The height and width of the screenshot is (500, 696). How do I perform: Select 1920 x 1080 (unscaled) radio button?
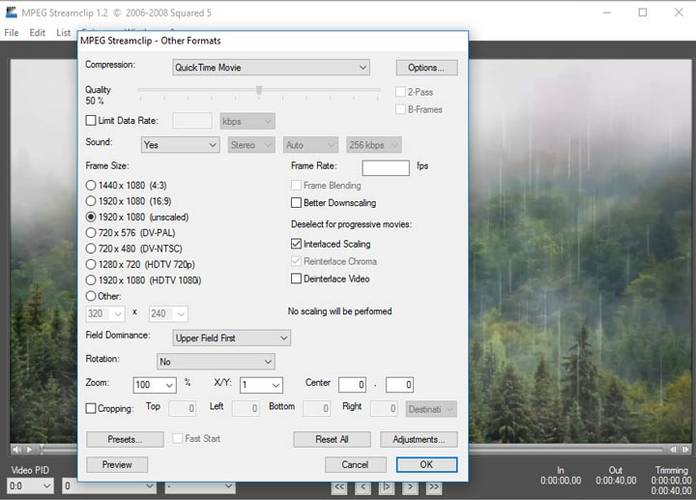(x=91, y=217)
